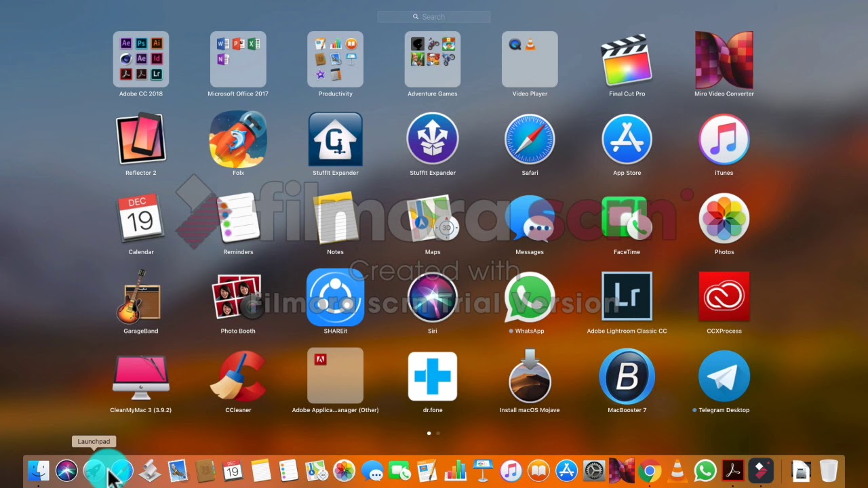The height and width of the screenshot is (488, 868).
Task: Open Finder in the Dock
Action: 39,470
